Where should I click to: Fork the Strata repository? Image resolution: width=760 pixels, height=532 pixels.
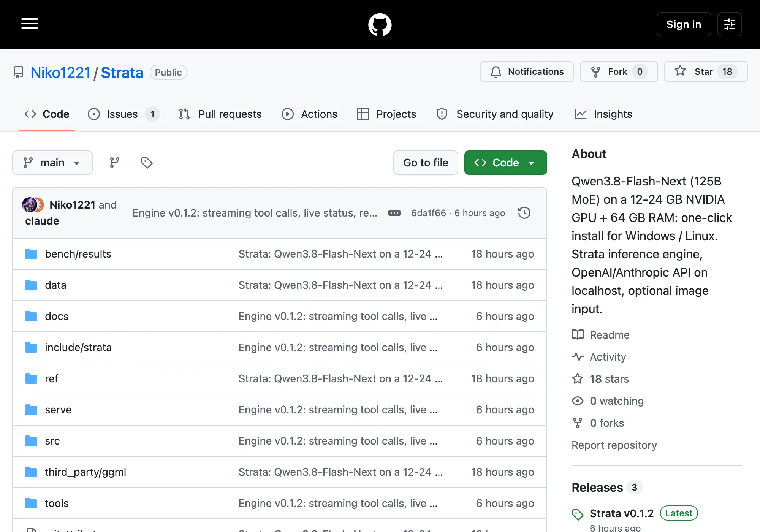point(619,71)
